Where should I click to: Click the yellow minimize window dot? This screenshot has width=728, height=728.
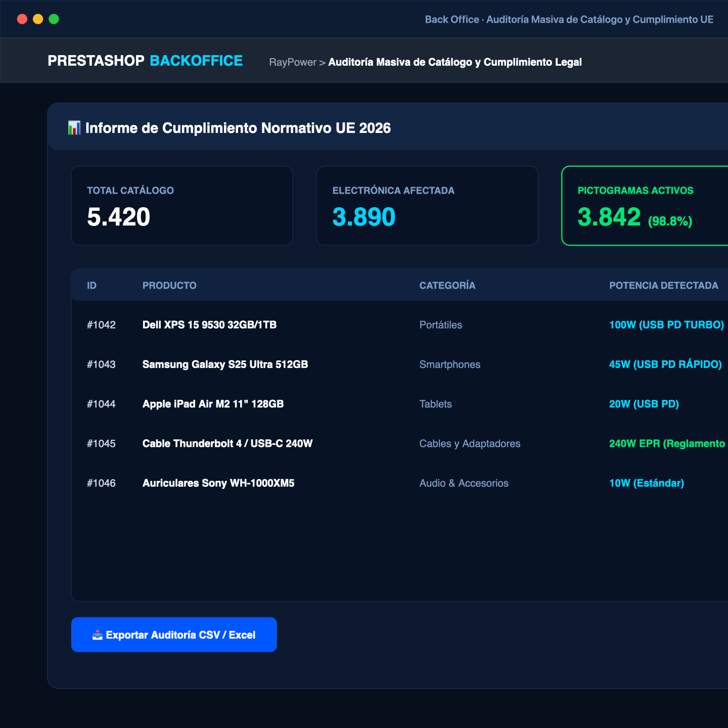38,19
